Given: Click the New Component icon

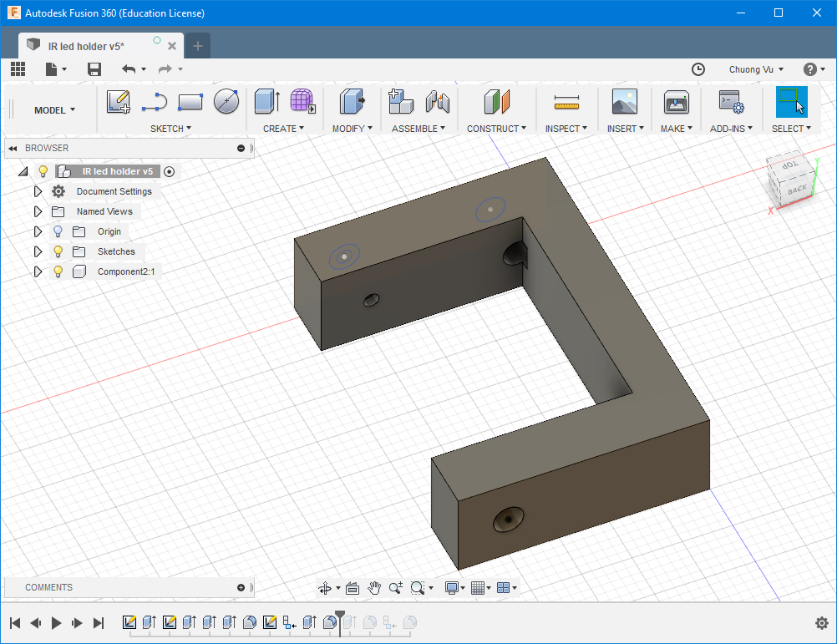Looking at the screenshot, I should (401, 101).
